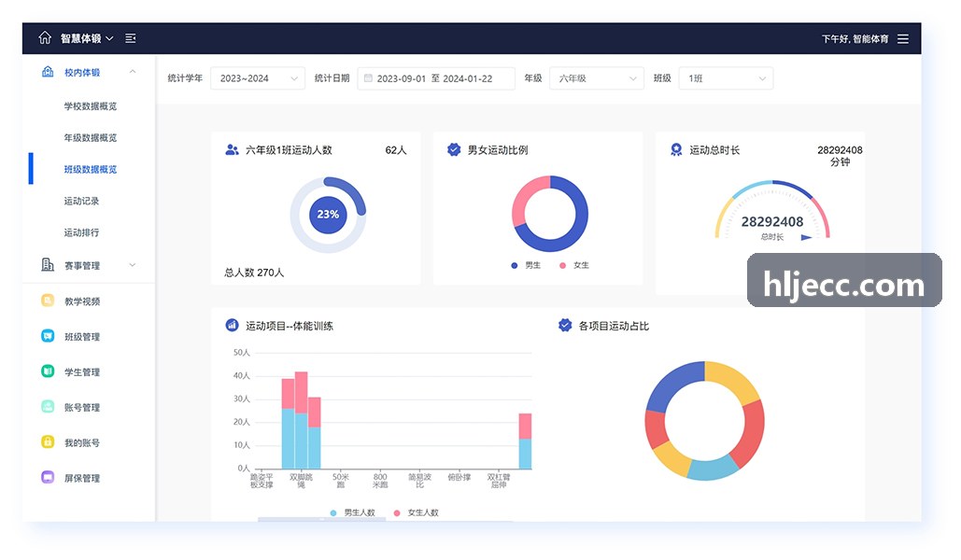Image resolution: width=961 pixels, height=560 pixels.
Task: Pick the date range 2023-09-01 至 2024-01-22 field
Action: coord(436,78)
